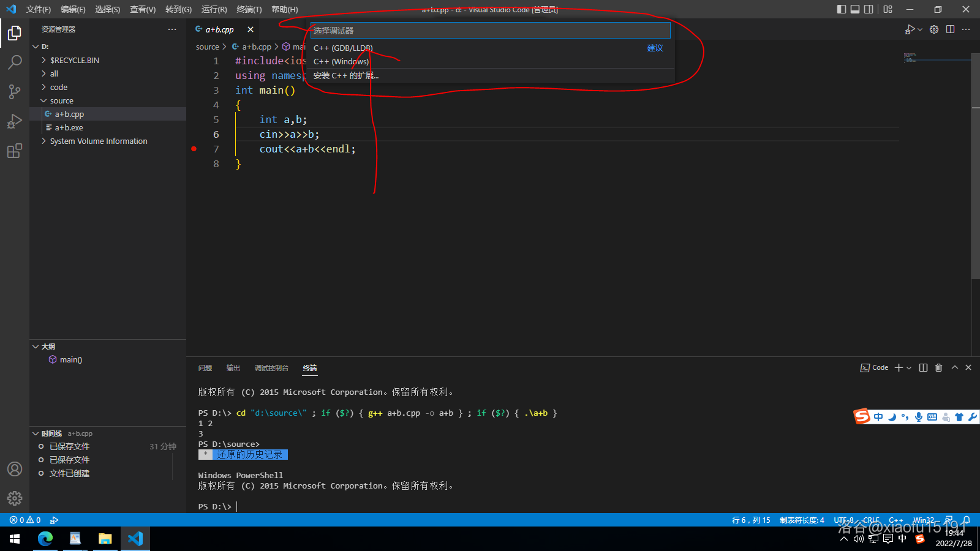Click feedback icon in status bar
The height and width of the screenshot is (551, 980).
(949, 520)
